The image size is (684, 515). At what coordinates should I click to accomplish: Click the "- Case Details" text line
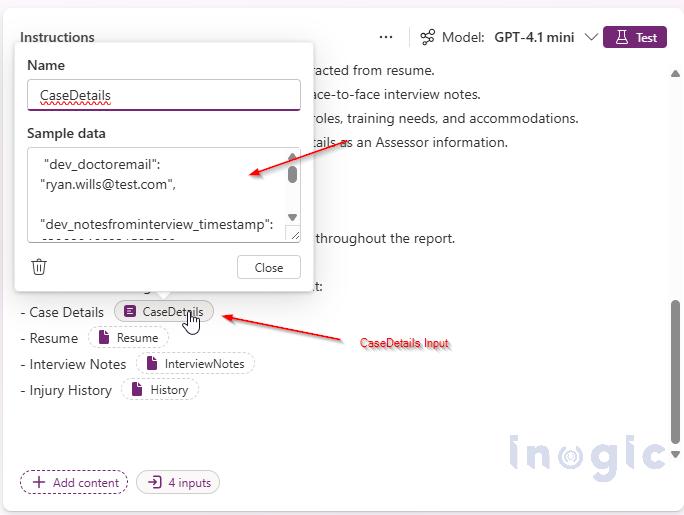(62, 312)
